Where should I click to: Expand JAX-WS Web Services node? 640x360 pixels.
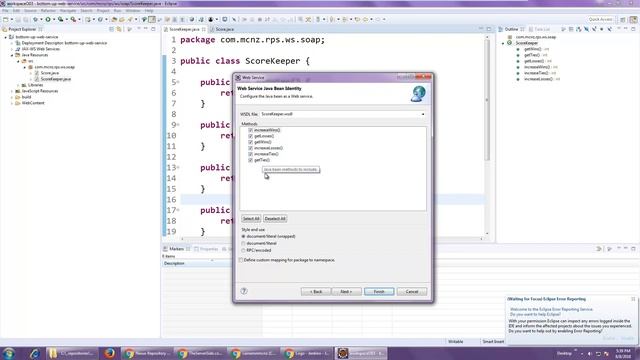(x=12, y=49)
